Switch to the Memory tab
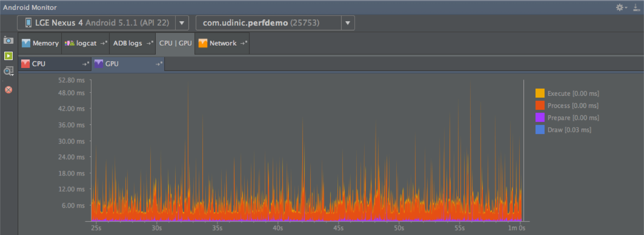The image size is (644, 235). (40, 43)
